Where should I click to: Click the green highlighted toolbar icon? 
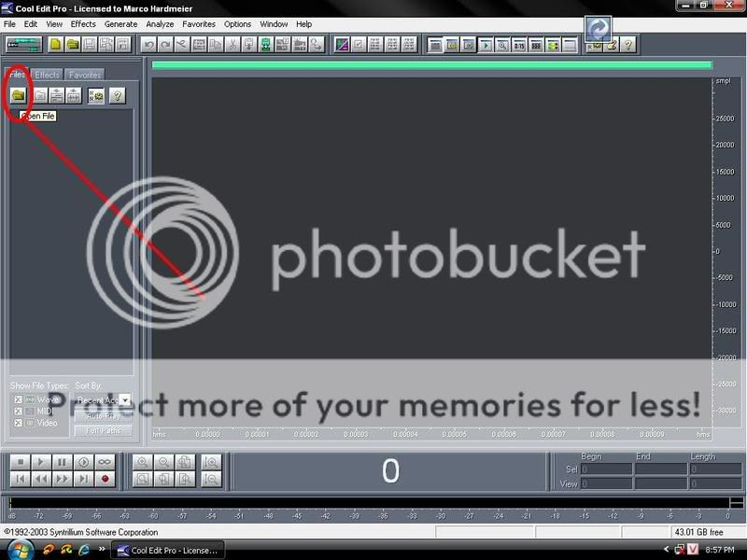[x=266, y=45]
